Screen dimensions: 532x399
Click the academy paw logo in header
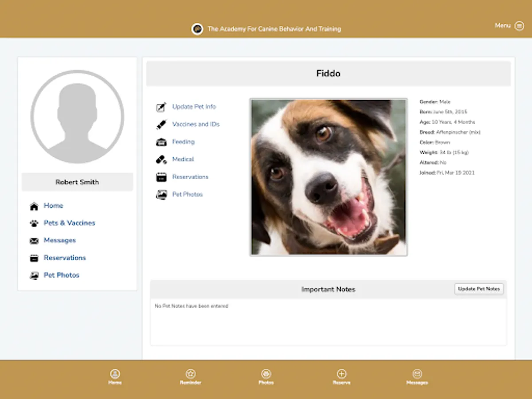click(197, 29)
